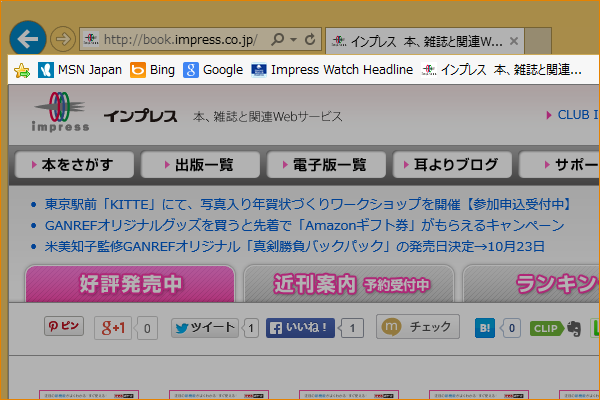Image resolution: width=600 pixels, height=400 pixels.
Task: Open the Google favorite
Action: click(x=213, y=70)
